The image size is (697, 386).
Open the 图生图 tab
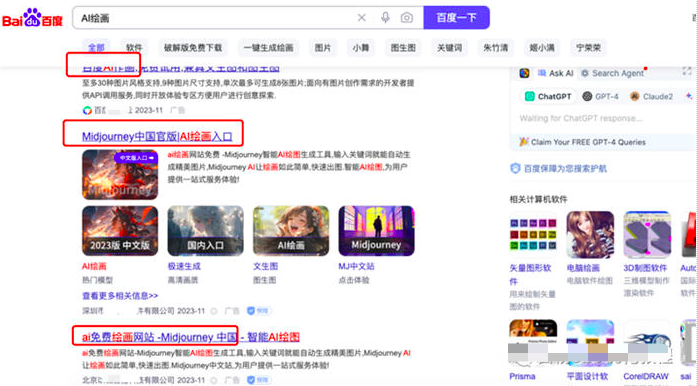tap(403, 48)
